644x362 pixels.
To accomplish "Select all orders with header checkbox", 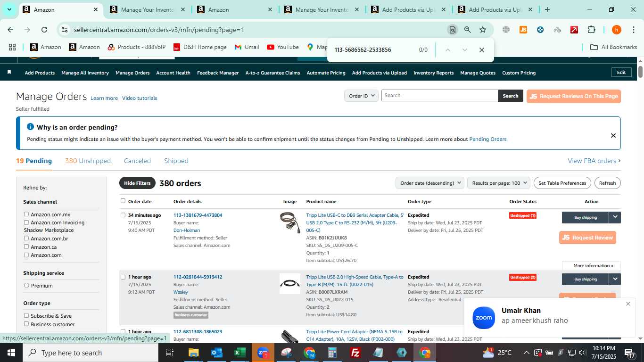I will pos(123,201).
